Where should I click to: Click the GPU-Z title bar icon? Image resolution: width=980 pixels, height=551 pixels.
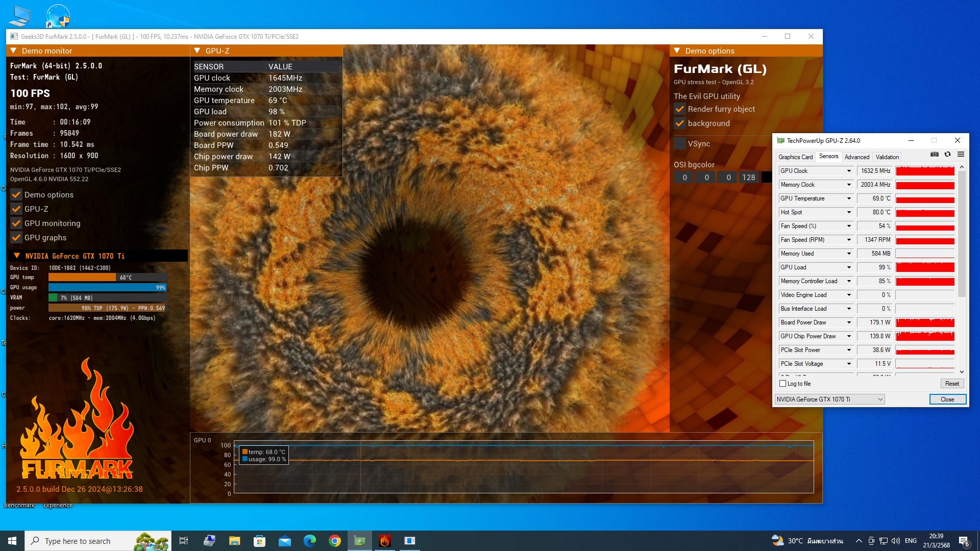coord(780,140)
